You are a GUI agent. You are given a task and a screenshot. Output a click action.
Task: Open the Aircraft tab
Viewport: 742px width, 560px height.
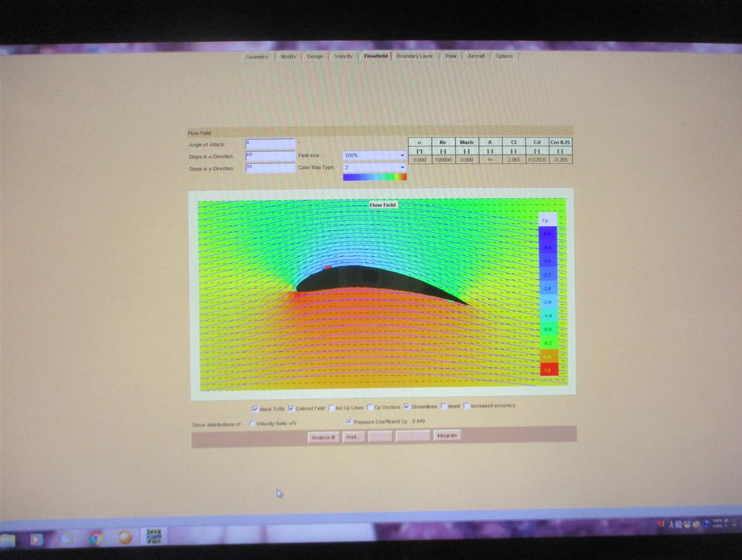coord(476,56)
